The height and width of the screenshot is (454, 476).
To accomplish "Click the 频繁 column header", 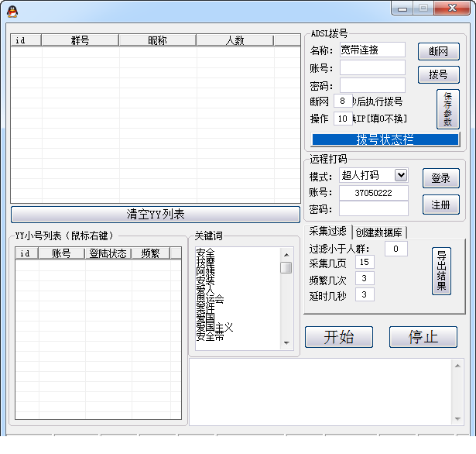I will point(151,253).
